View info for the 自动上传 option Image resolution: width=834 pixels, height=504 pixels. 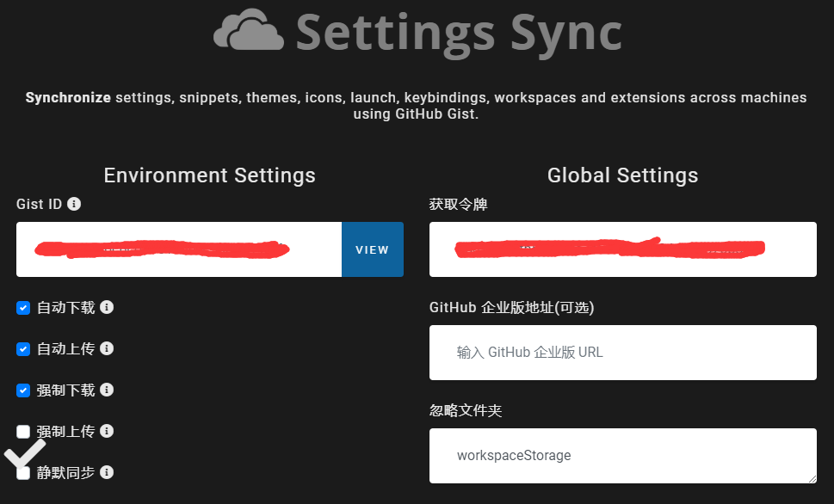(107, 348)
